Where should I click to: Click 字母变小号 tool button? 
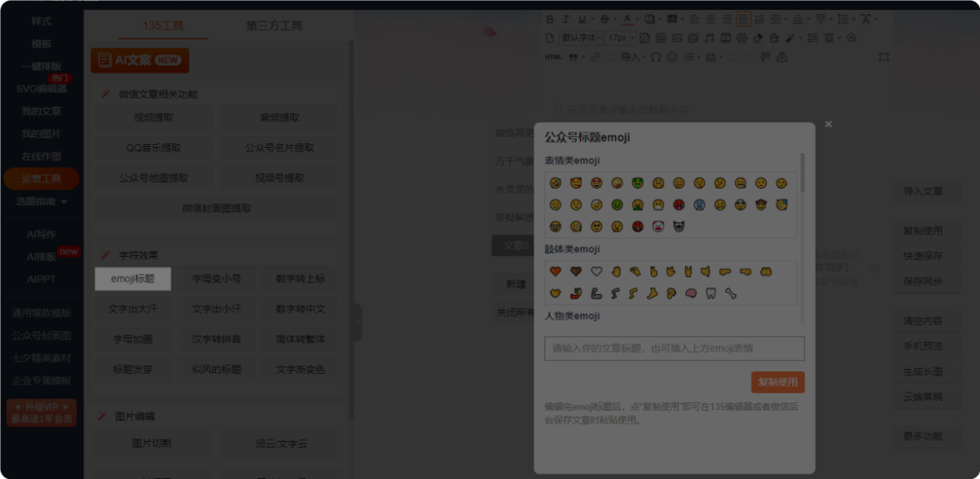pyautogui.click(x=216, y=279)
